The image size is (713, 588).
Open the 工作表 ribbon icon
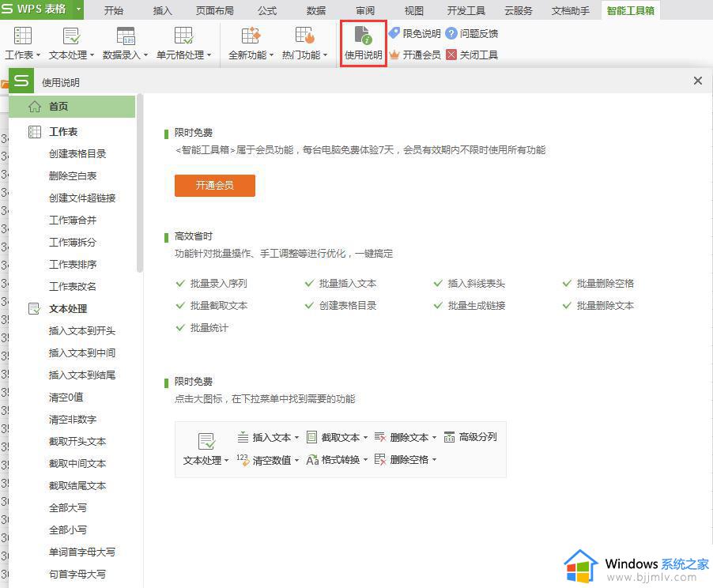[x=22, y=36]
